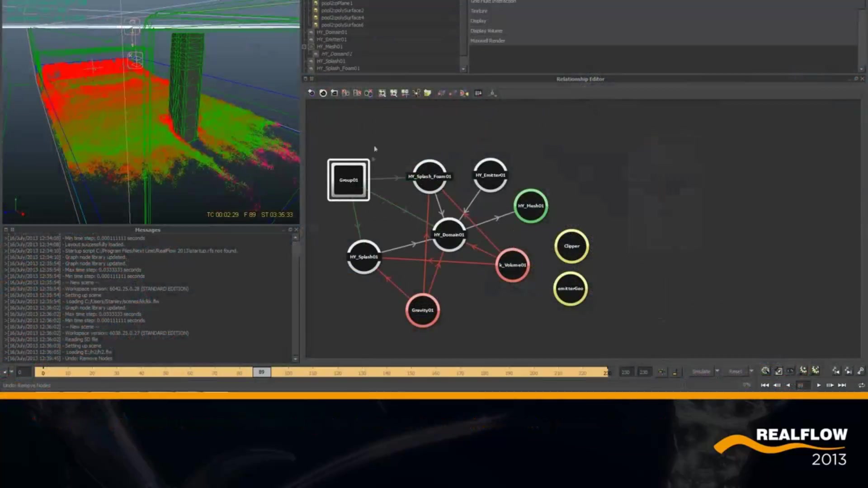Toggle loop playback button at bottom right
Viewport: 868px width, 488px height.
click(x=861, y=385)
